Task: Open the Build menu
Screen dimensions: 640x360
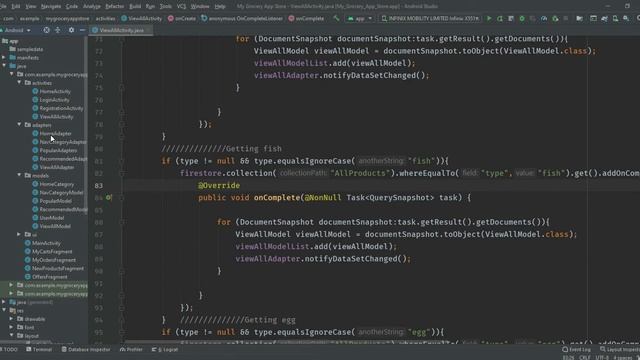Action: (x=135, y=7)
